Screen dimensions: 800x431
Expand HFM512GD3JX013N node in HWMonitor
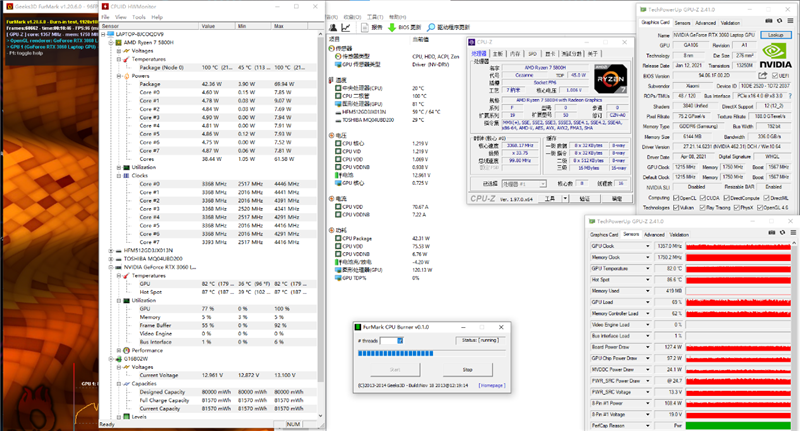tap(111, 250)
